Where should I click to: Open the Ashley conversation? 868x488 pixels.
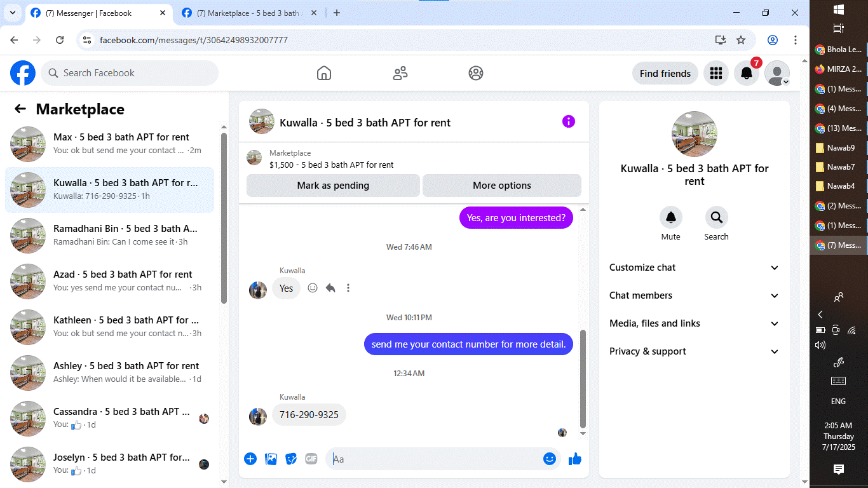point(110,373)
